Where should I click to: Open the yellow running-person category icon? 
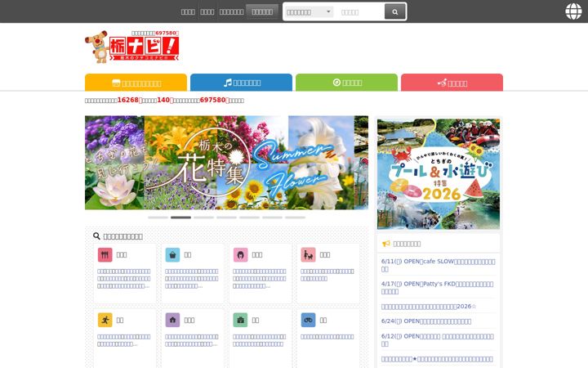pos(105,321)
